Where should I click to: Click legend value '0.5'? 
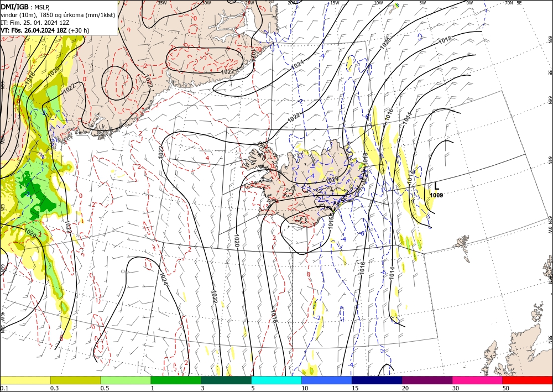click(105, 388)
